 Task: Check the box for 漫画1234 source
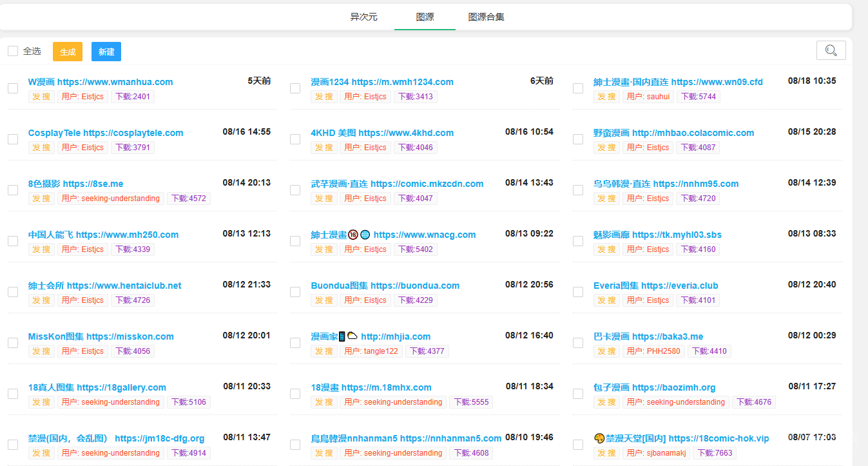click(295, 88)
